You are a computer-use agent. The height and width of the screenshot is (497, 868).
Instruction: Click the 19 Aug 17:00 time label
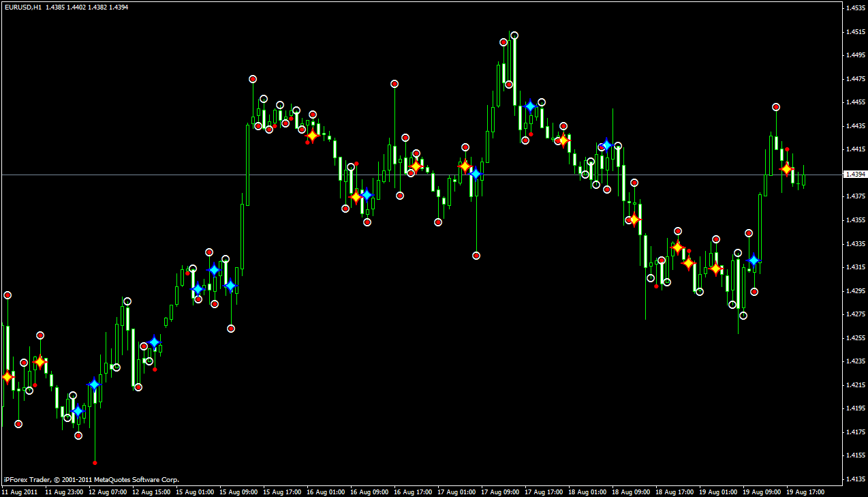pos(805,492)
